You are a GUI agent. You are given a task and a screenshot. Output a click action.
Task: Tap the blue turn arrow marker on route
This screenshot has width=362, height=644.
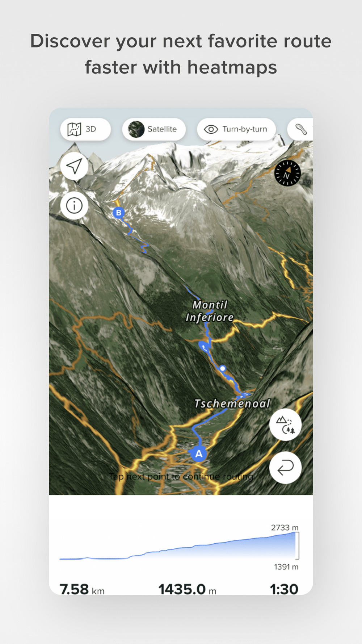coord(205,347)
